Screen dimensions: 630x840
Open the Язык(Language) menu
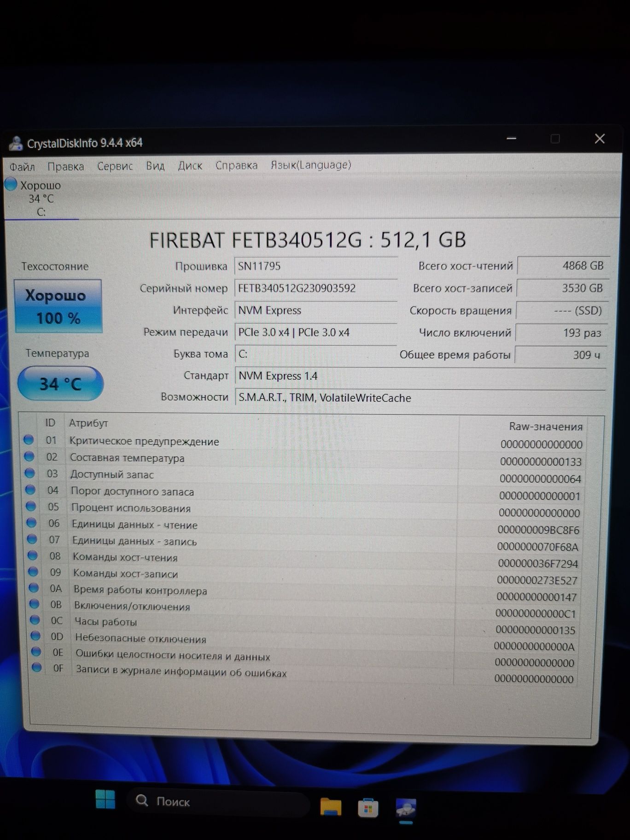(x=311, y=164)
